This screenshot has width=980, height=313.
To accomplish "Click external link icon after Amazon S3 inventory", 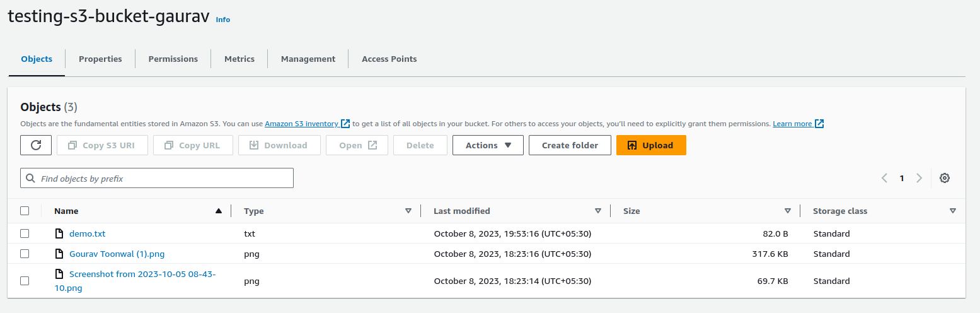I will click(345, 124).
